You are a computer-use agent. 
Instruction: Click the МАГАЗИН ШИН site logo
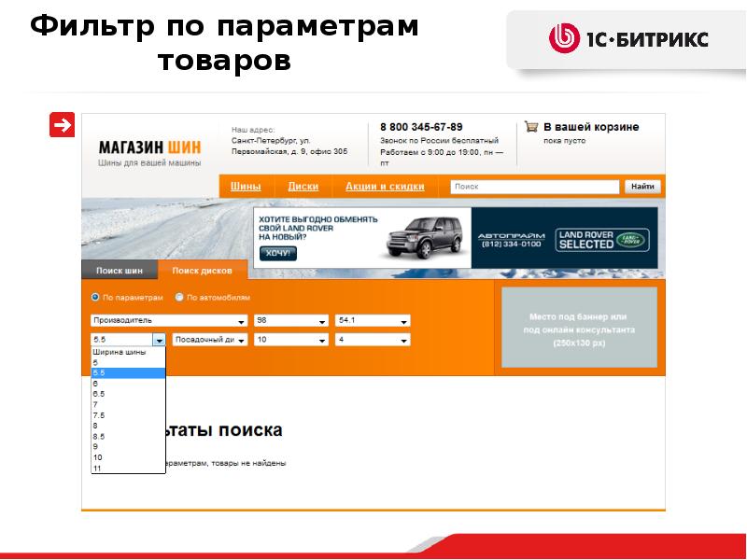click(x=149, y=147)
